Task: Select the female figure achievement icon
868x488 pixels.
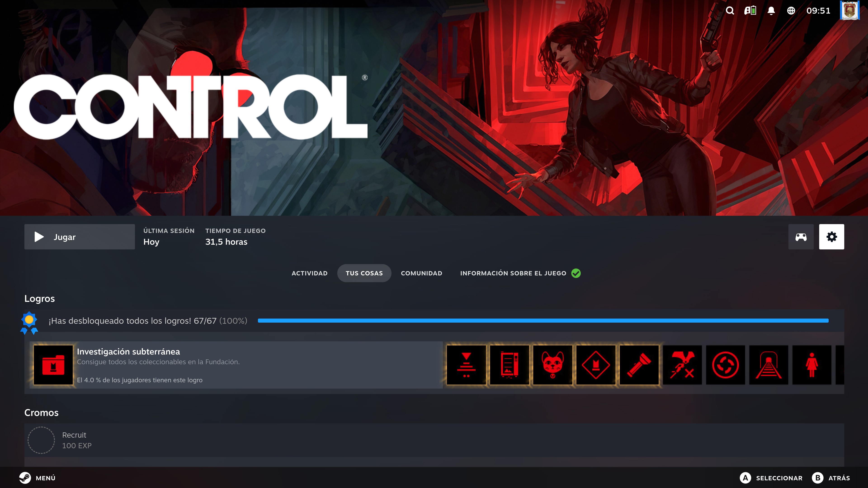Action: click(x=812, y=365)
